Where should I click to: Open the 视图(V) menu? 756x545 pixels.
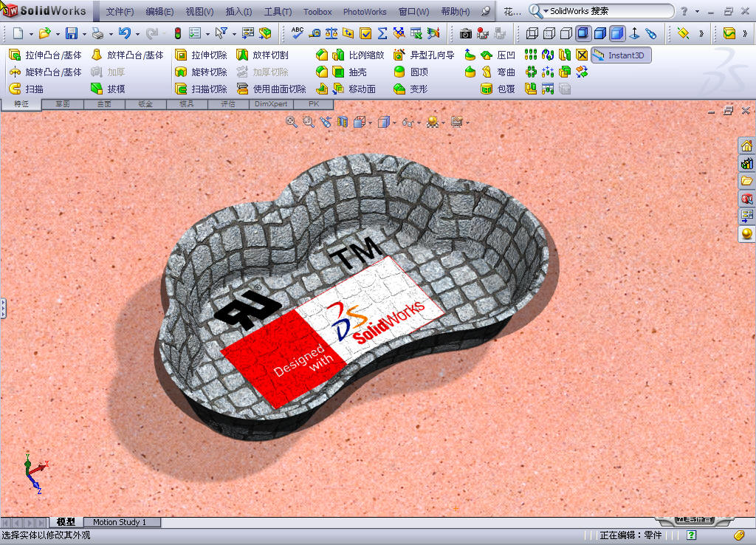[x=199, y=12]
